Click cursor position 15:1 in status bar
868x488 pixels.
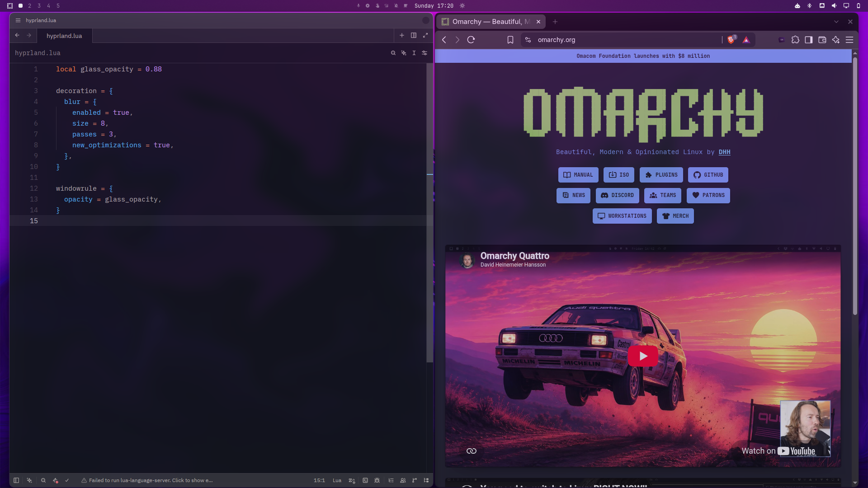[x=319, y=480]
